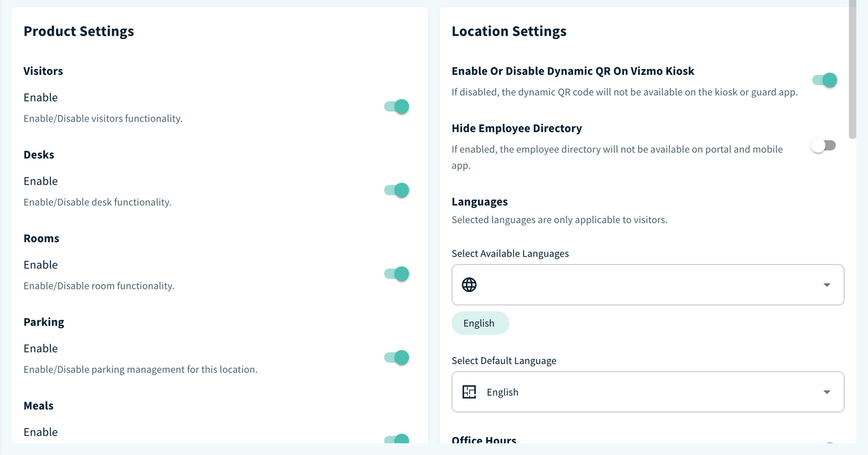868x455 pixels.
Task: Click the Product Settings heading
Action: coord(79,31)
